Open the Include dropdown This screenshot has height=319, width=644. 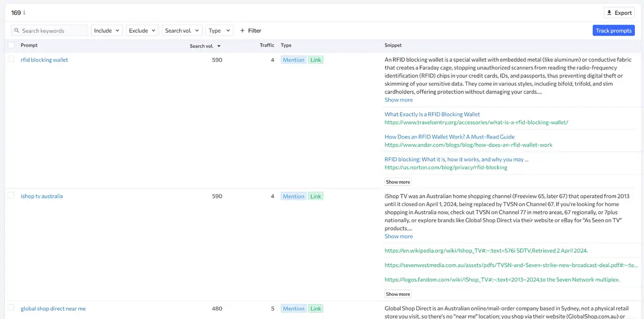pos(107,31)
